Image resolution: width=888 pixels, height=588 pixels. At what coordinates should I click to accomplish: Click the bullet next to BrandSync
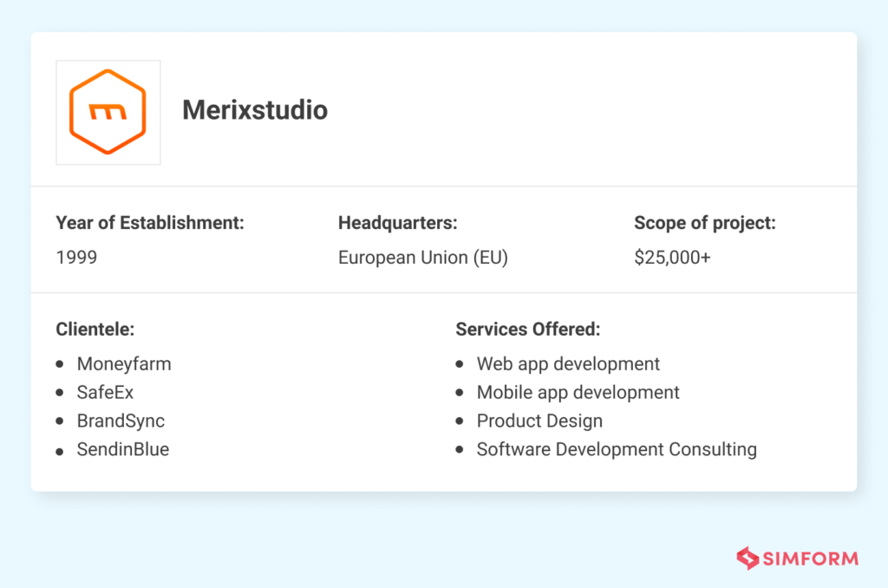tap(59, 421)
